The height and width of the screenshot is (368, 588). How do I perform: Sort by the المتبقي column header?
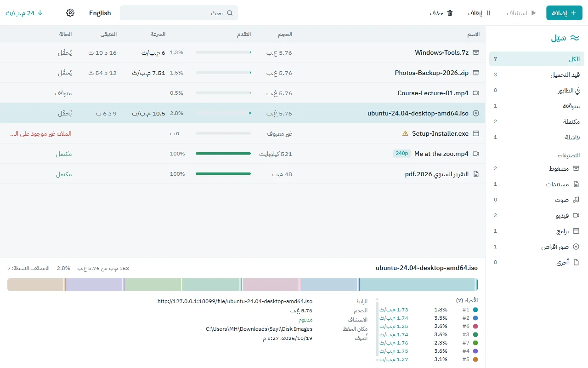click(109, 34)
